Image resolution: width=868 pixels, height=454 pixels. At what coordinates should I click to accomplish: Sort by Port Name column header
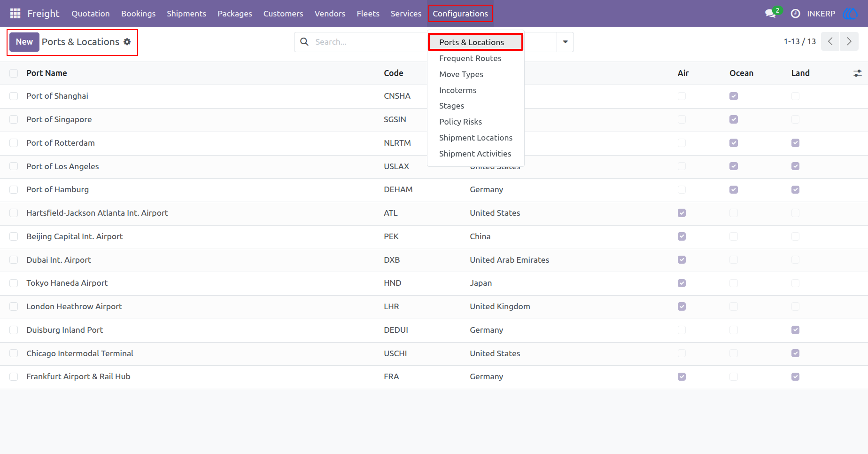[x=47, y=73]
